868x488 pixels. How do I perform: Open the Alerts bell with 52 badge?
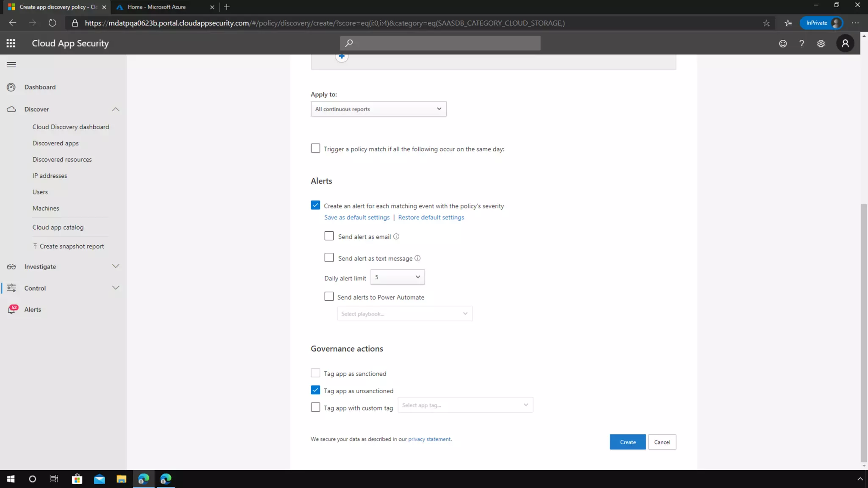point(12,309)
